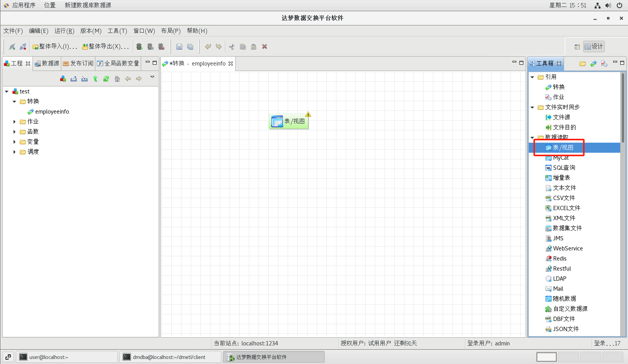Click the save disk icon
Image resolution: width=628 pixels, height=364 pixels.
click(179, 47)
